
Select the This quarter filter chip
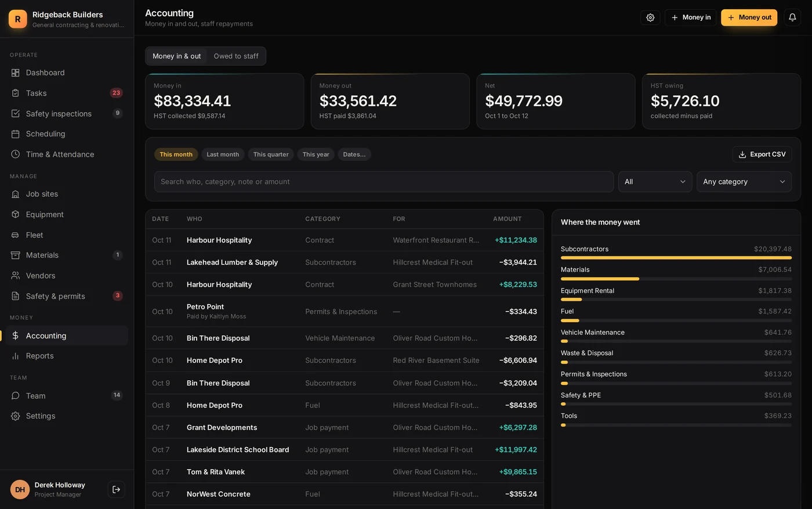271,154
